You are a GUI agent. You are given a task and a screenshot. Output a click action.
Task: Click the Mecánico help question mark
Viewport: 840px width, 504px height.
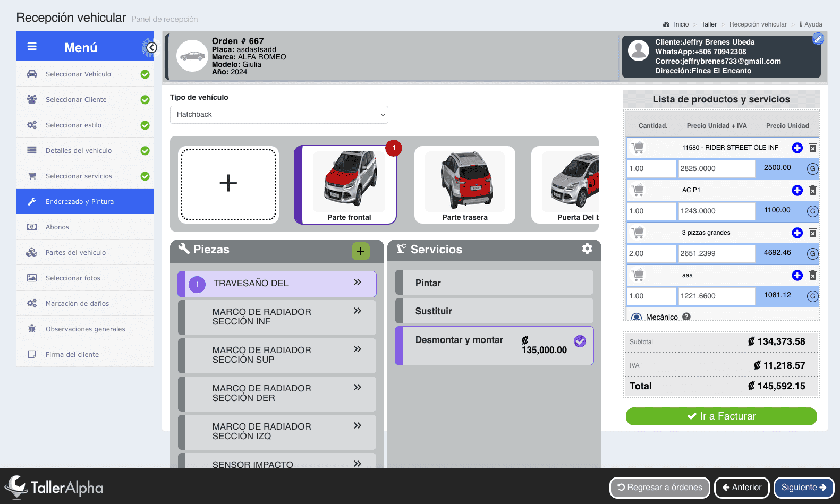pos(686,317)
